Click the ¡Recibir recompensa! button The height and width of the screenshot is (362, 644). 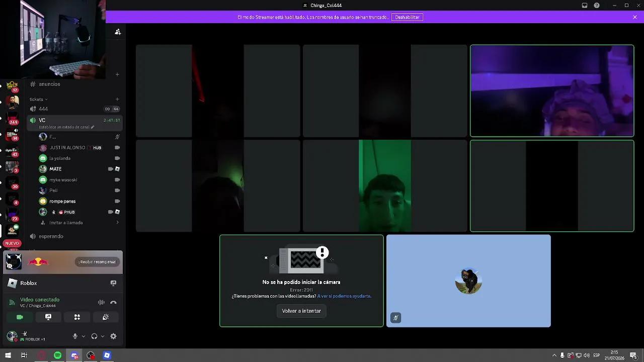97,262
